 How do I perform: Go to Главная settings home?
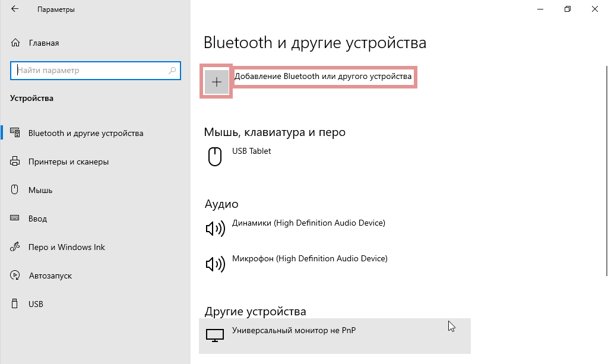pyautogui.click(x=43, y=43)
